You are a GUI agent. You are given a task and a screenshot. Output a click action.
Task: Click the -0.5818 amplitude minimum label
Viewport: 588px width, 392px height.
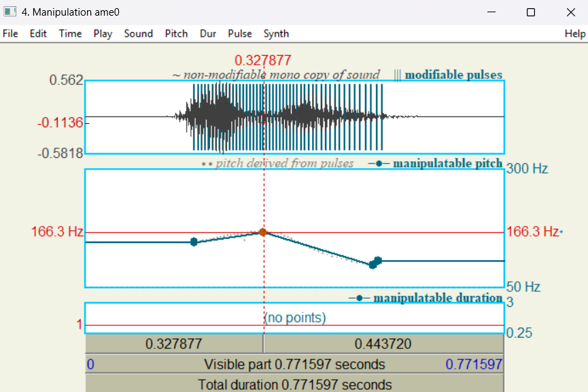[60, 153]
